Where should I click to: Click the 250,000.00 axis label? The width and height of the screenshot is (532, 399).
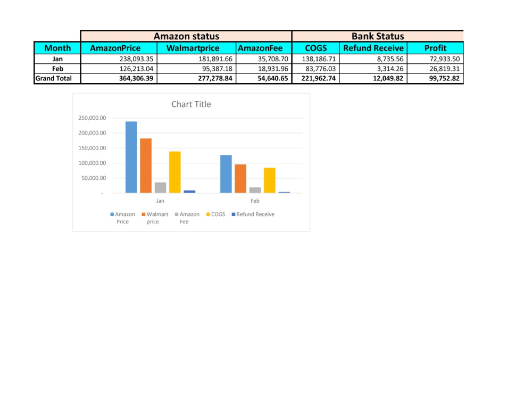[x=92, y=118]
